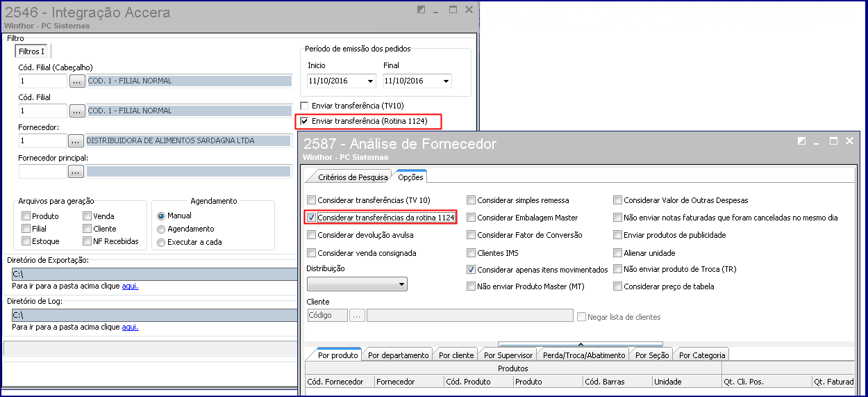Collapse options panel with the up chevron bar

point(581,343)
